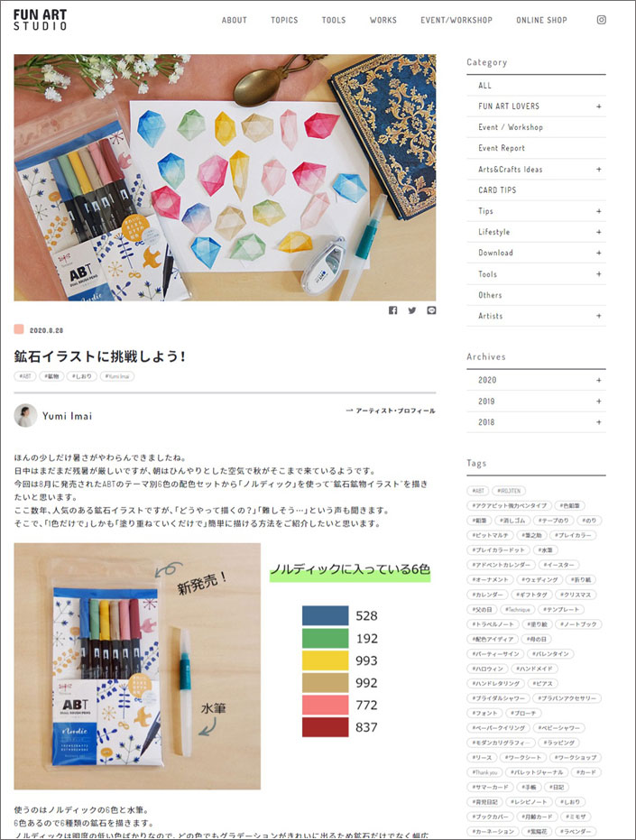Expand the Artists category
The height and width of the screenshot is (840, 636).
tap(598, 316)
